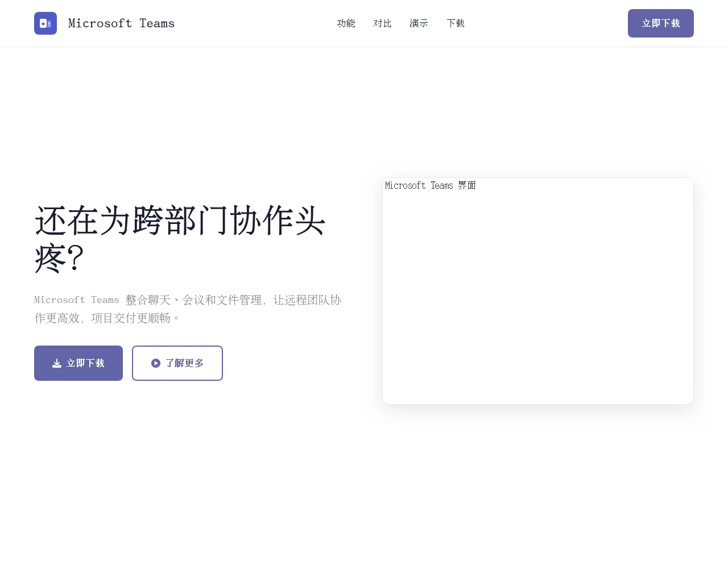Click the paragraph starting Microsoft Teams 整合聊天
728x582 pixels.
click(188, 309)
